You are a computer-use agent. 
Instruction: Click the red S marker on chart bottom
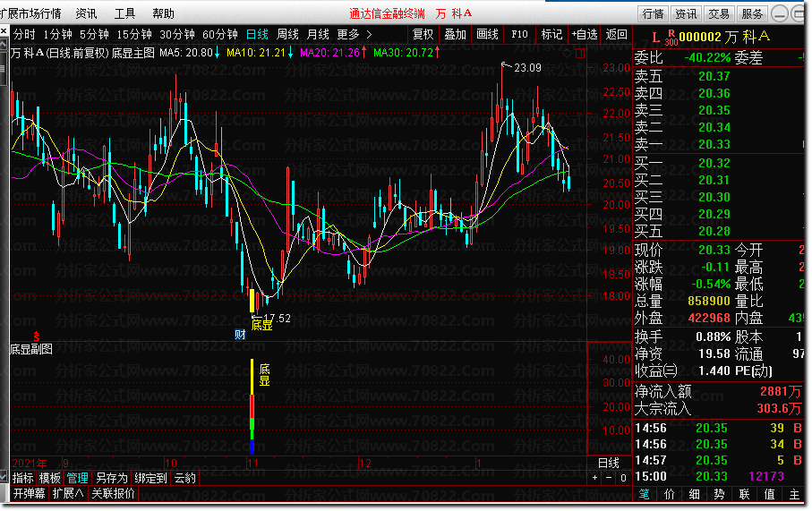click(36, 336)
